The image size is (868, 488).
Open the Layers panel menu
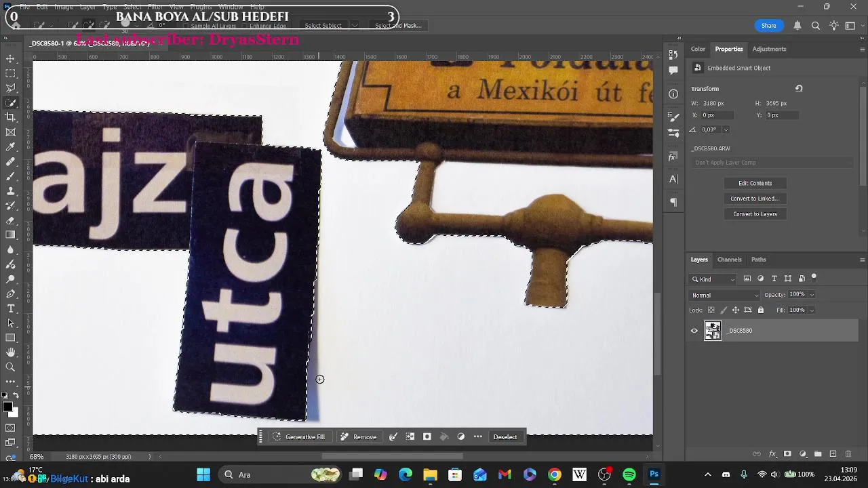[862, 260]
